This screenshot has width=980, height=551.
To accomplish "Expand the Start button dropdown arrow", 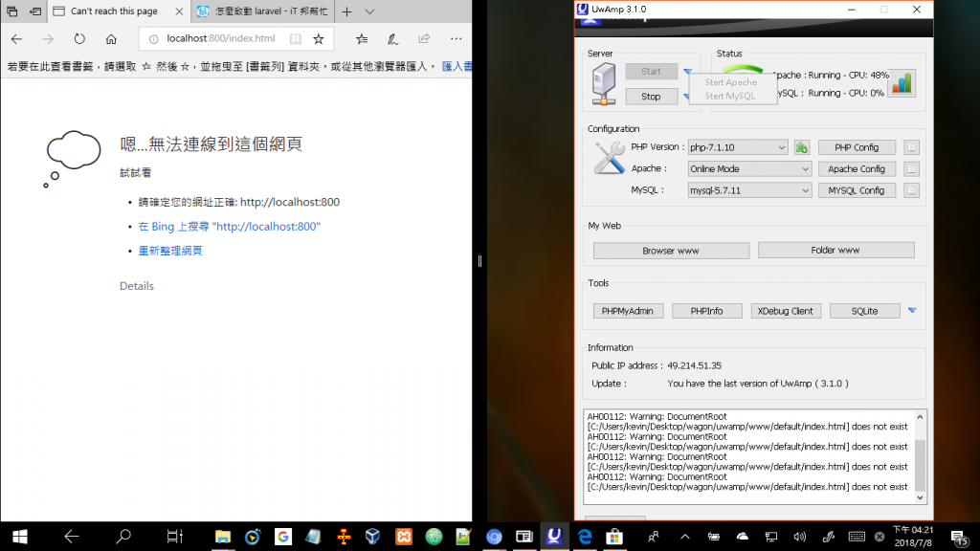I will (x=687, y=71).
